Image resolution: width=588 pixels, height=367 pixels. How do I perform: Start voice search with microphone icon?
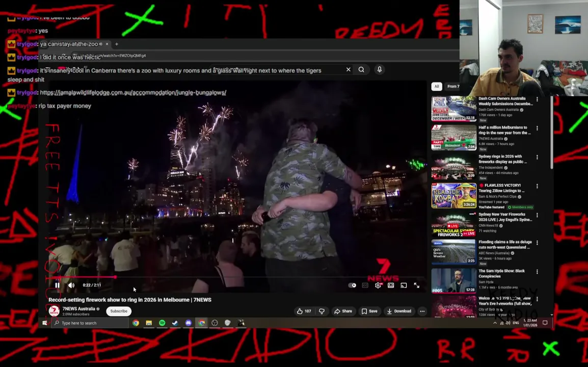tap(380, 69)
